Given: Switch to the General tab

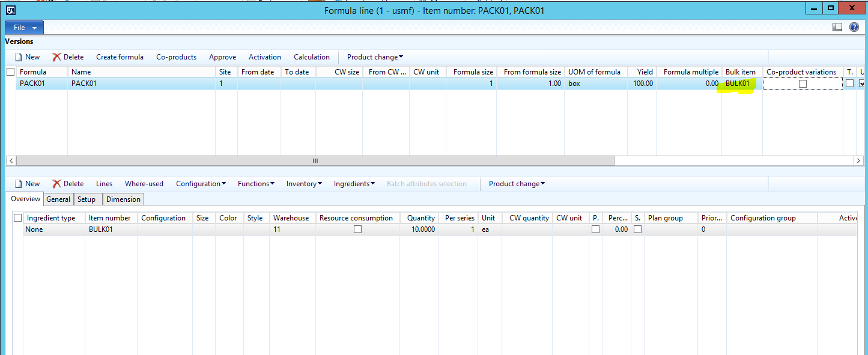Looking at the screenshot, I should coord(58,199).
